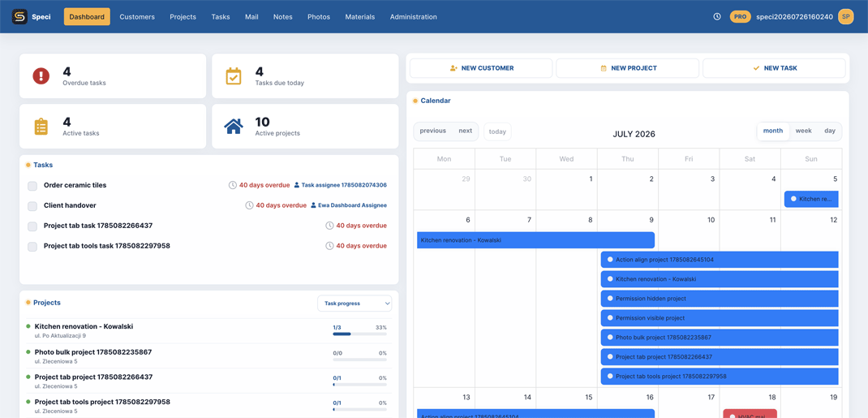Image resolution: width=868 pixels, height=418 pixels.
Task: Click the person-plus icon in New Customer
Action: pos(454,68)
